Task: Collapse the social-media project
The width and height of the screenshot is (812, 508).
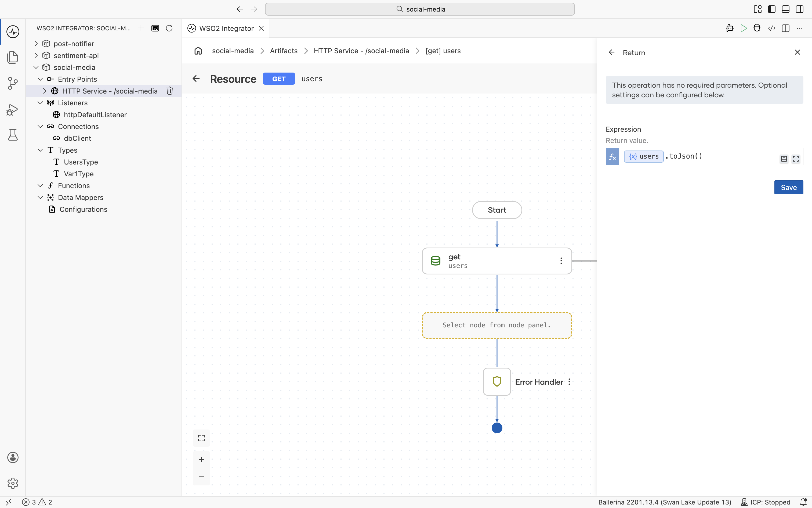Action: tap(36, 67)
